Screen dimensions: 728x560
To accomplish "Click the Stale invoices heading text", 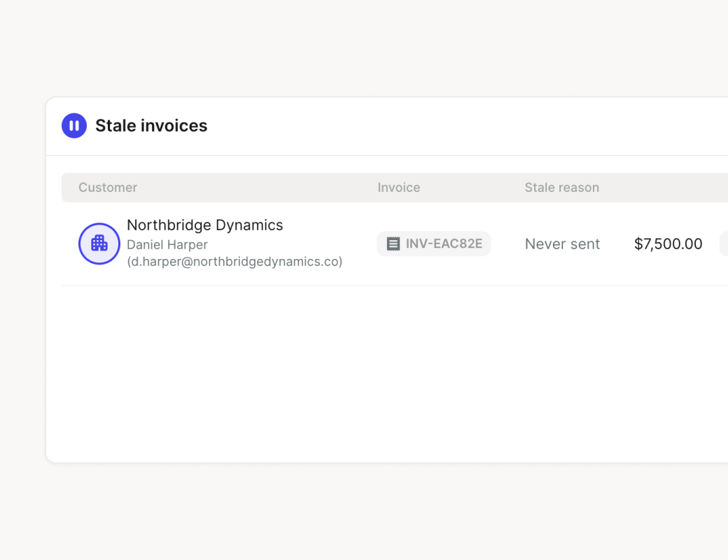I will click(x=151, y=126).
